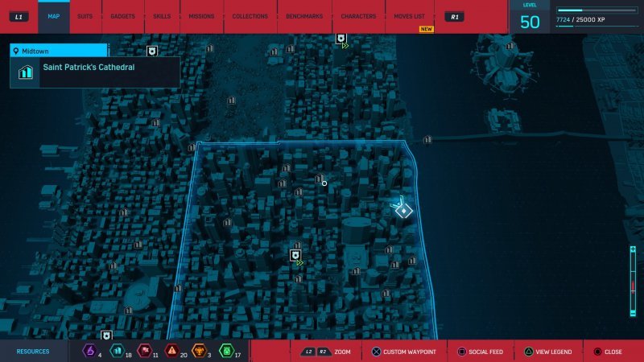Open the Moves List tab
Image resolution: width=644 pixels, height=362 pixels.
(x=410, y=16)
